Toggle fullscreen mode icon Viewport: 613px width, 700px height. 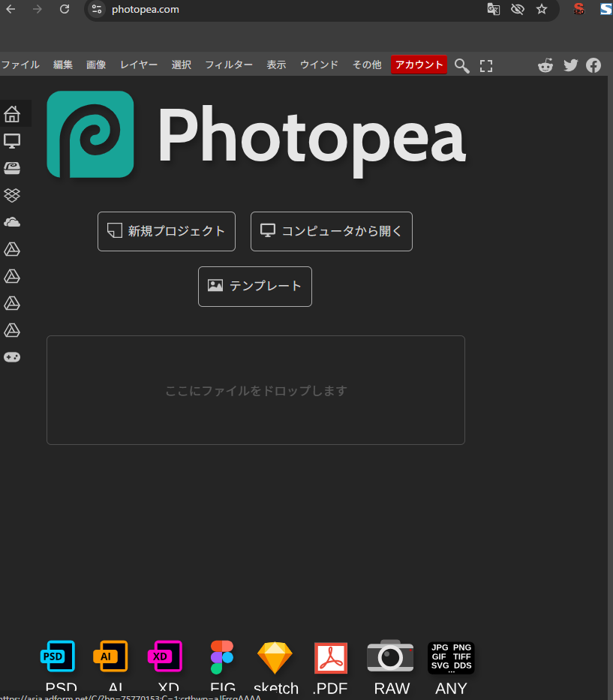pyautogui.click(x=486, y=66)
